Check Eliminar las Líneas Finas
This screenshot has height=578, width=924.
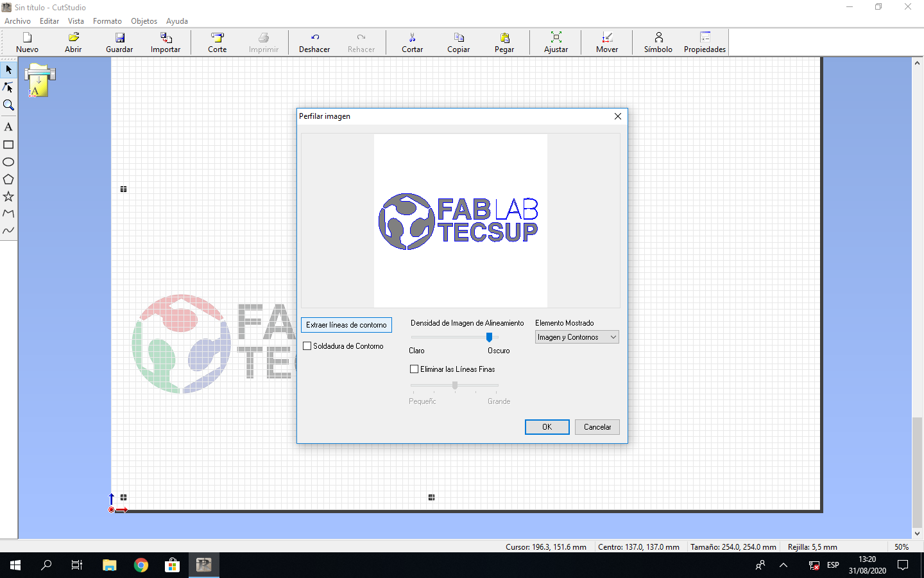[x=415, y=369]
